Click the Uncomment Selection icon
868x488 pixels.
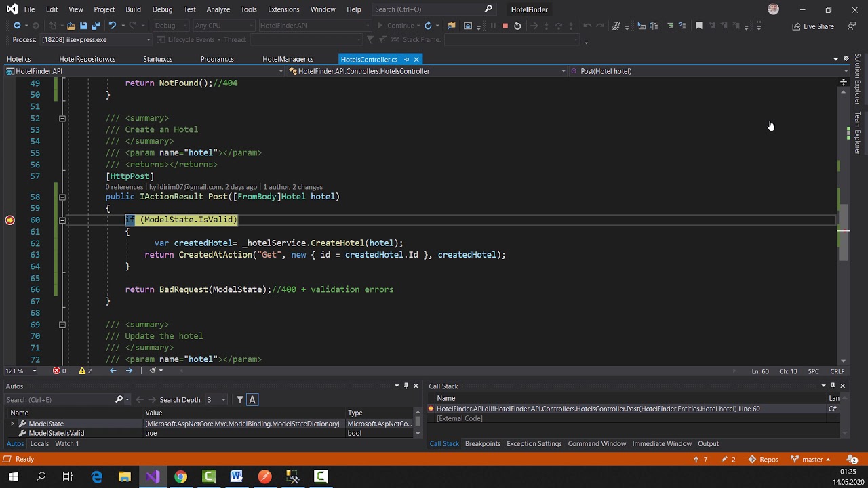[683, 26]
